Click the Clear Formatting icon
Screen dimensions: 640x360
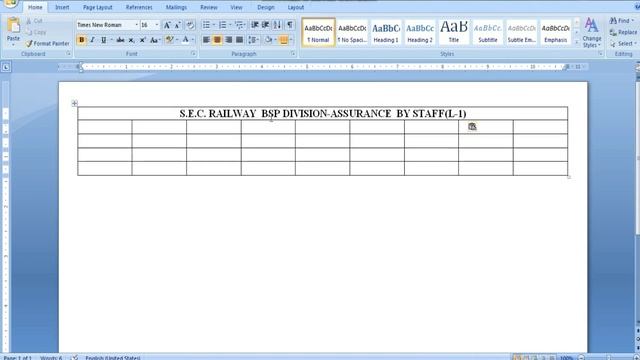190,25
